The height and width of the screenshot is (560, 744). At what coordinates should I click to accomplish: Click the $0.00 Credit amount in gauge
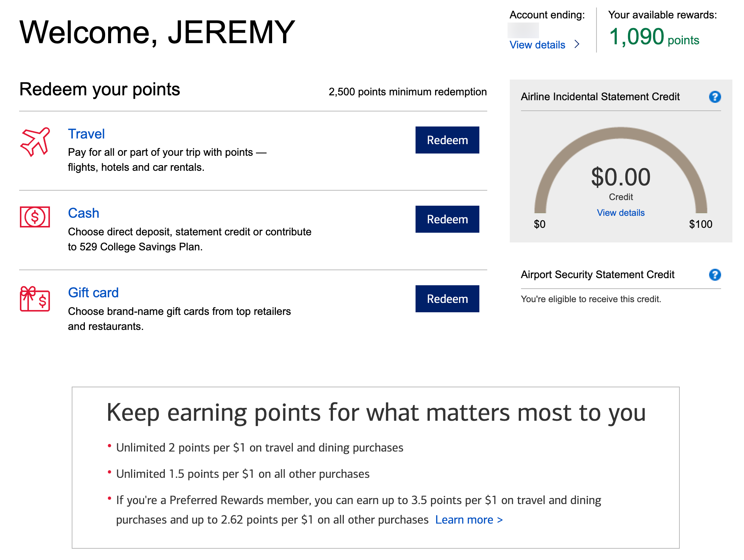[621, 177]
